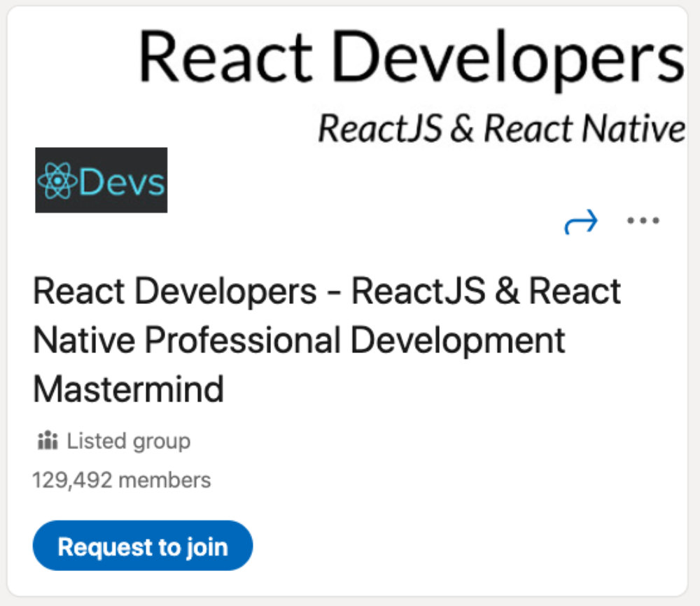
Task: Open the three-dot more options menu
Action: point(643,220)
